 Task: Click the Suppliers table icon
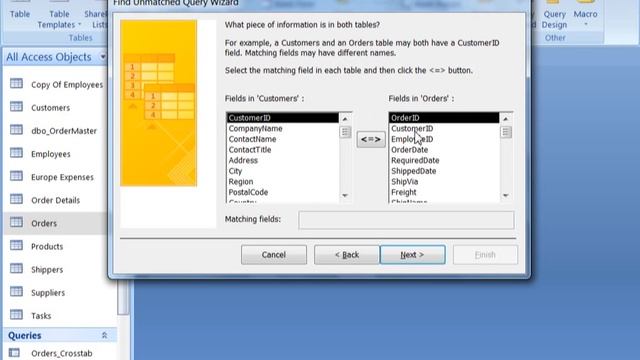click(16, 292)
